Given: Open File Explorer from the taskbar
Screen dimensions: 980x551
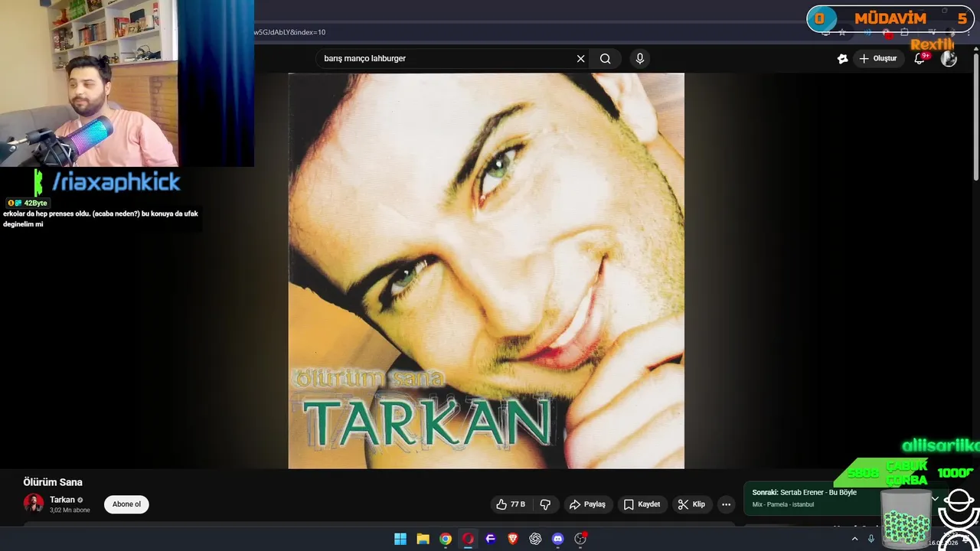Looking at the screenshot, I should click(423, 539).
